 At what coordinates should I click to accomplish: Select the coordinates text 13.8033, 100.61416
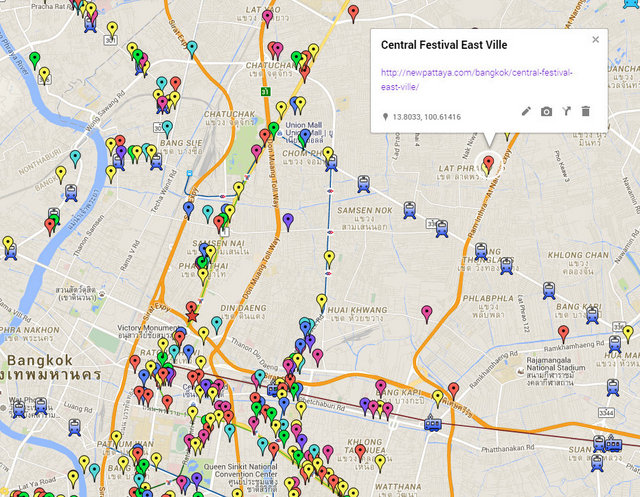427,117
